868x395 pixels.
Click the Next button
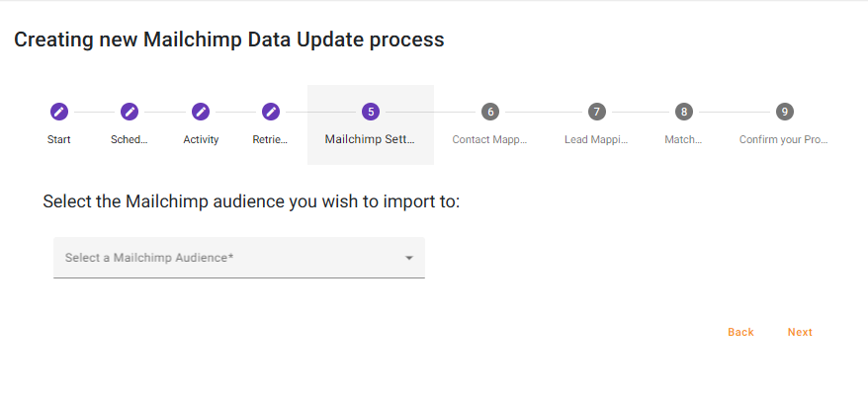[800, 332]
